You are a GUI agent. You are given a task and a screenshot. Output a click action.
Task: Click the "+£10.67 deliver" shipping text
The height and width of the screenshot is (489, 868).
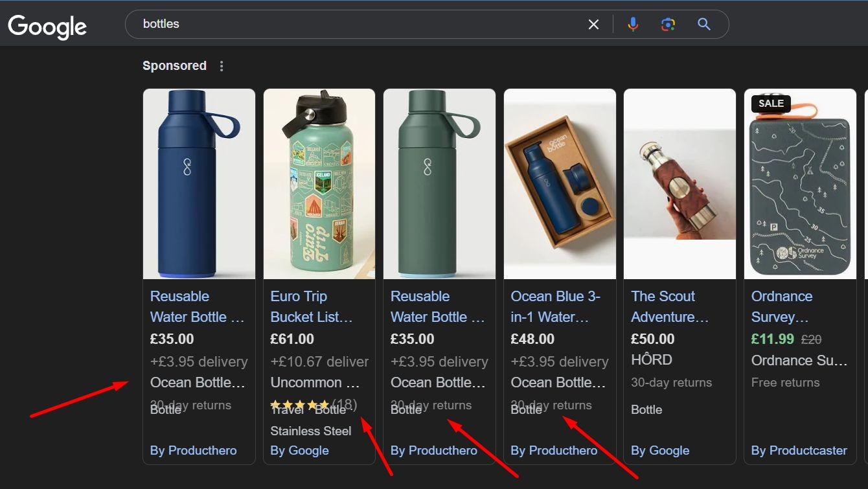[x=319, y=361]
